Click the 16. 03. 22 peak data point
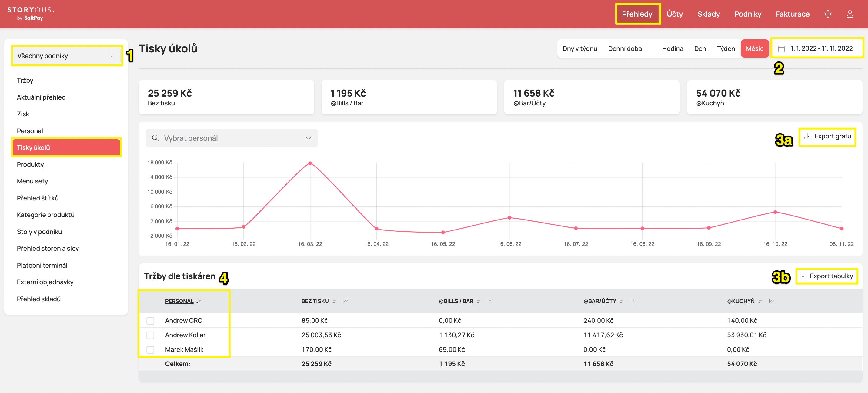Image resolution: width=868 pixels, height=393 pixels. coord(310,163)
